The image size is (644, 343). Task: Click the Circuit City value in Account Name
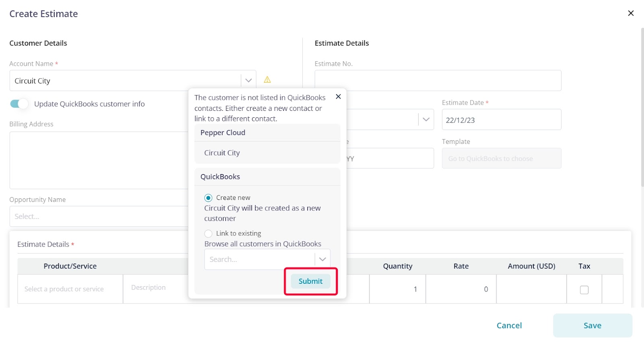[x=32, y=81]
